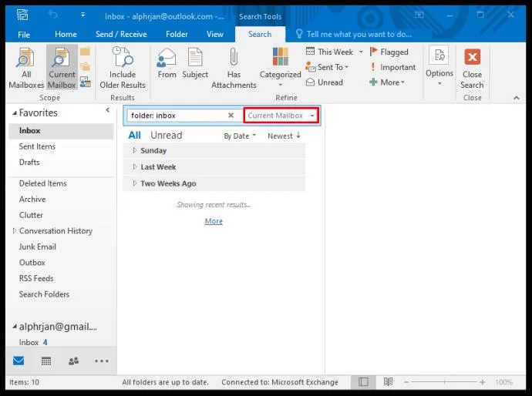Open People in navigation bar

(73, 361)
